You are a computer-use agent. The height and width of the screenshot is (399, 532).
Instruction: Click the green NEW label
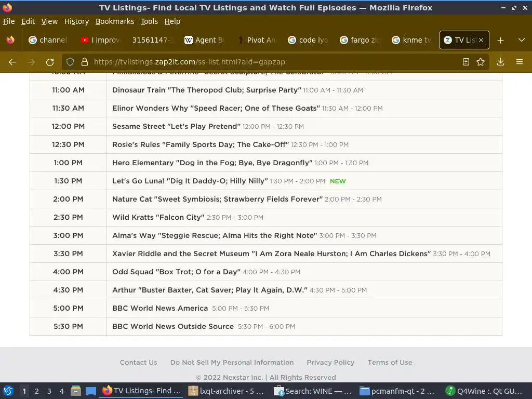(x=338, y=181)
